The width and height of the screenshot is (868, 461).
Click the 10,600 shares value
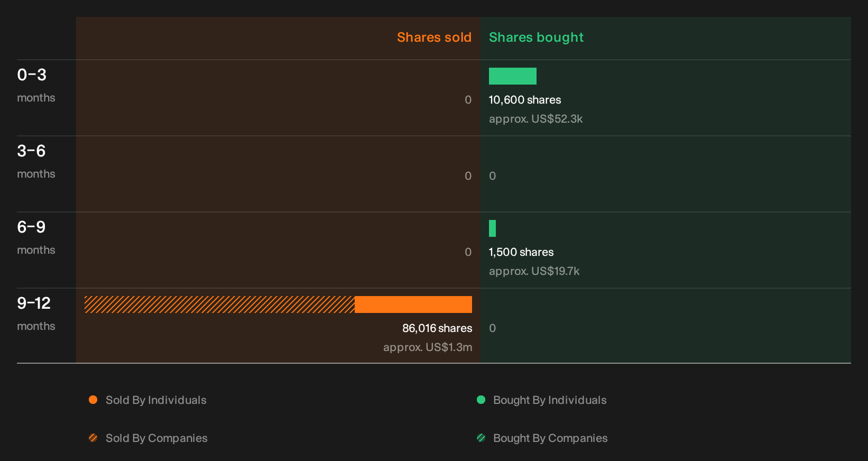tap(525, 100)
